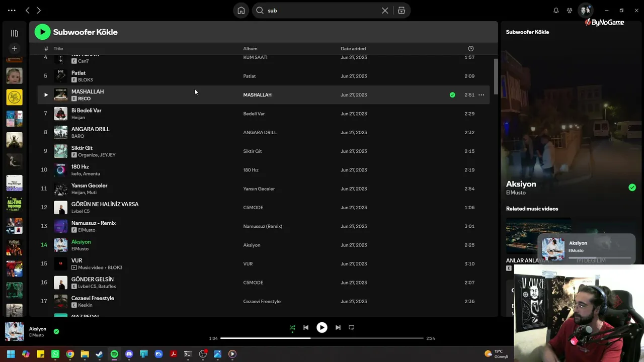Skip to previous track
Screen dimensions: 644x362
coord(305,327)
